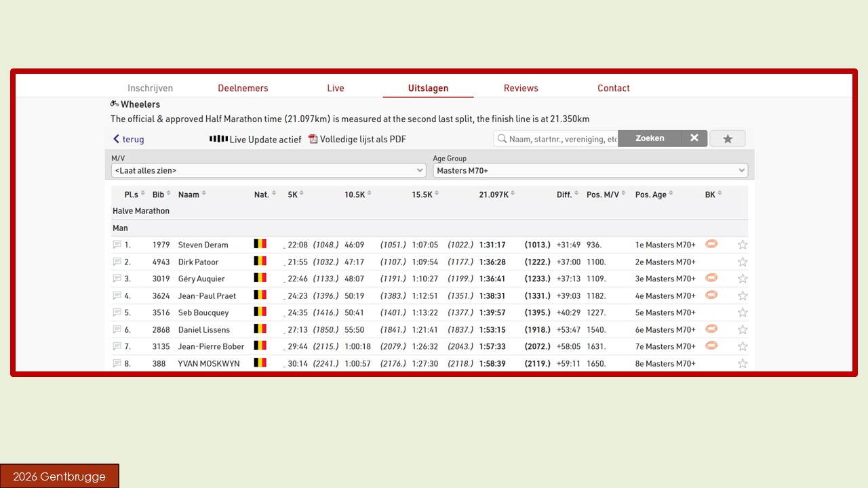
Task: Sort results by BK column
Action: [713, 195]
